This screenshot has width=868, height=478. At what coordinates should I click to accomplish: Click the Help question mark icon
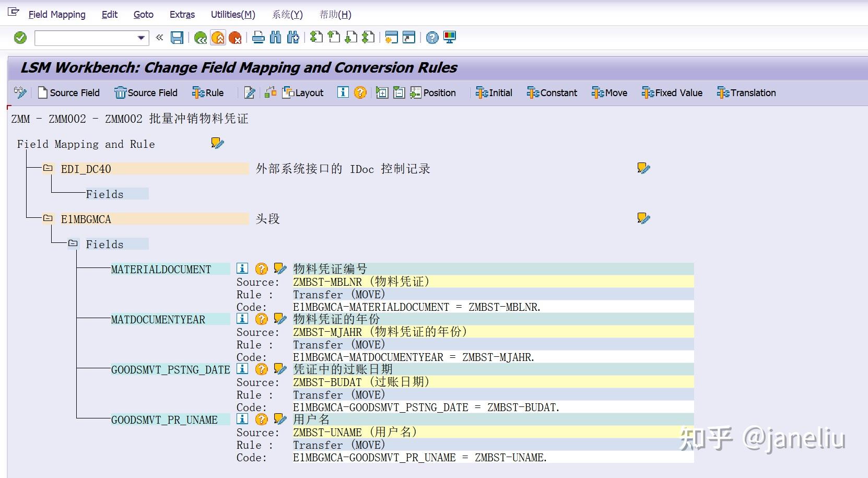click(x=432, y=38)
